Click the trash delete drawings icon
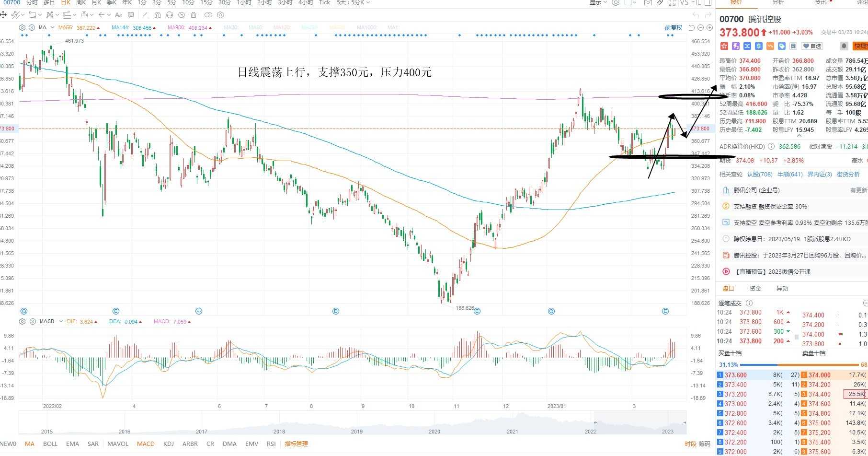868x456 pixels. coord(194,15)
